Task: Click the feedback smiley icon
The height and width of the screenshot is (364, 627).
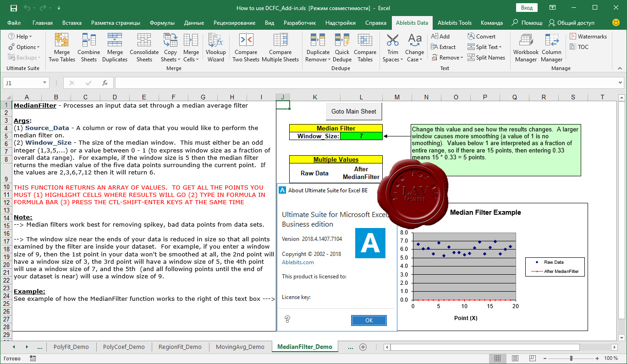Action: (616, 22)
